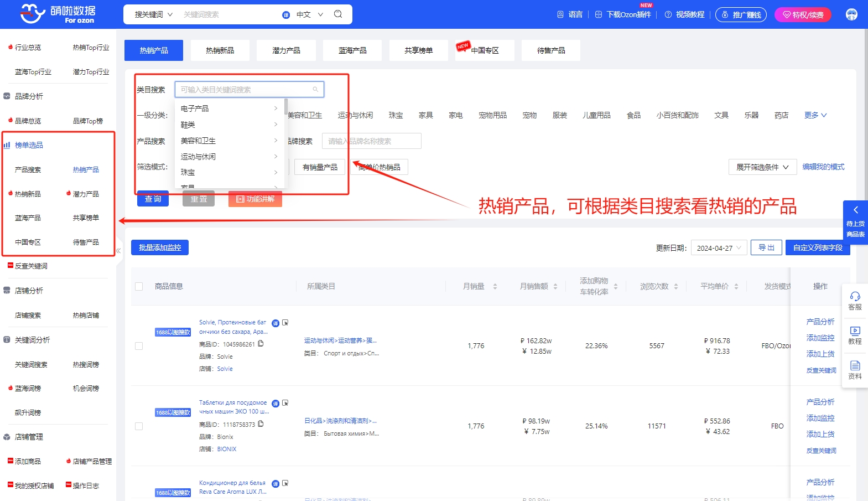This screenshot has height=501, width=868.
Task: Check the Solvie product row checkbox
Action: 139,346
